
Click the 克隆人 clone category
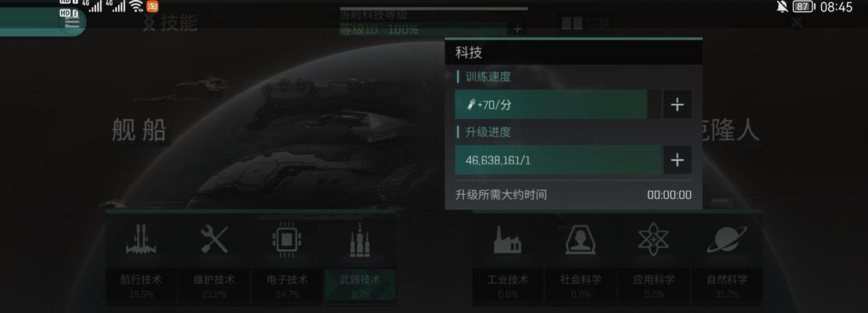coord(730,131)
